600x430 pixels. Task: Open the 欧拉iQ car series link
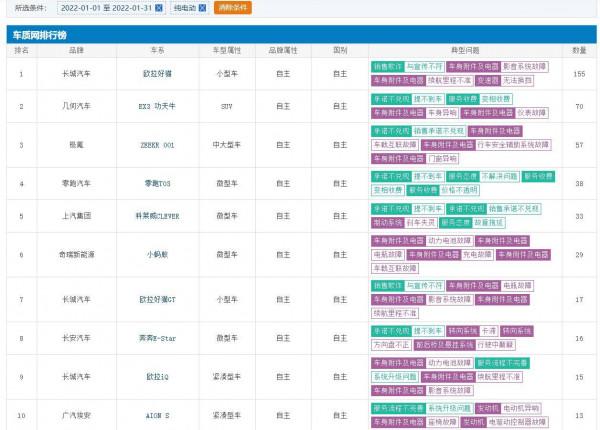tap(157, 377)
